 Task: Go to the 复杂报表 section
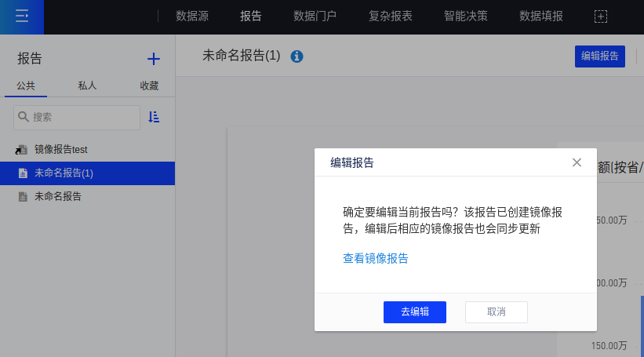[x=390, y=16]
